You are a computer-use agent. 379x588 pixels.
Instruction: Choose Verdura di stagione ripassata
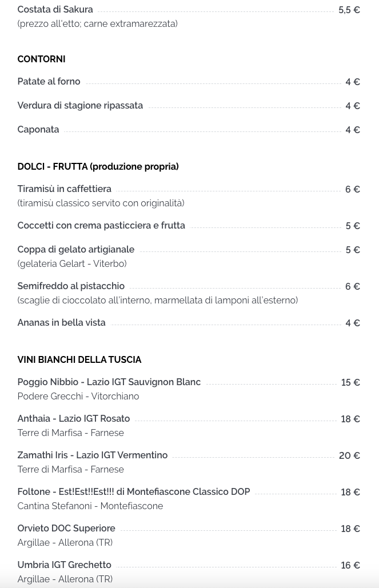click(x=80, y=105)
